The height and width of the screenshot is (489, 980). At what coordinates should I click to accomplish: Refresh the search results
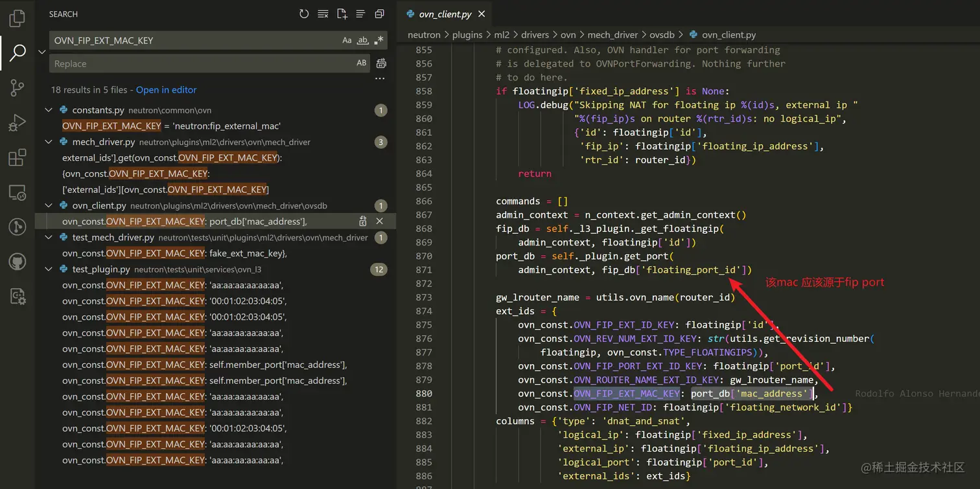click(304, 14)
